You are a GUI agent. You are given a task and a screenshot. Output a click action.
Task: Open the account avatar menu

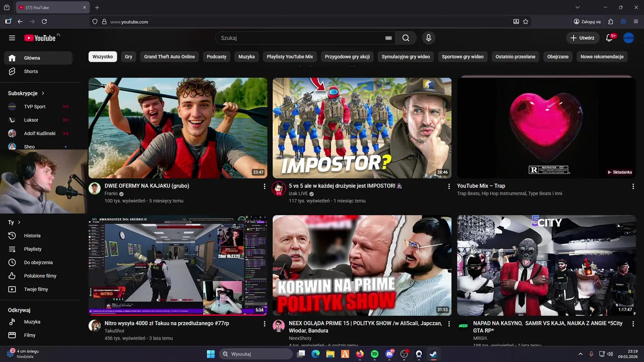(x=628, y=38)
